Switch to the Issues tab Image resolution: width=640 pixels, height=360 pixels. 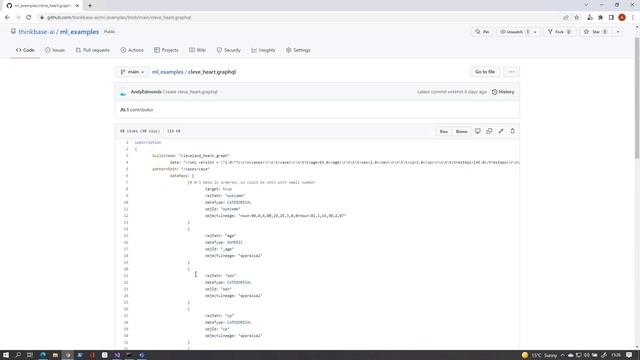[55, 50]
